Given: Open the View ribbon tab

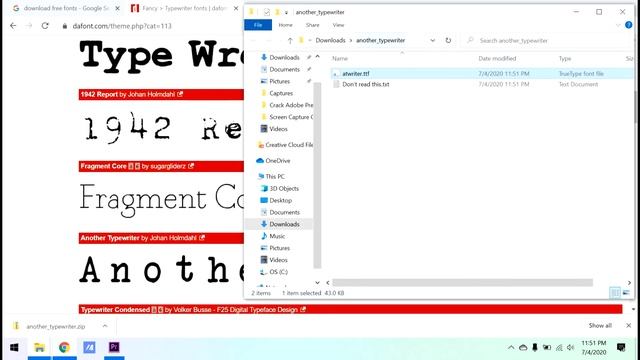Looking at the screenshot, I should (x=338, y=25).
